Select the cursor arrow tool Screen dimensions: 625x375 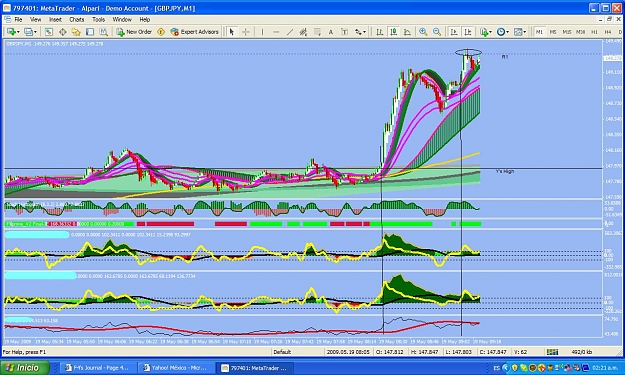[x=232, y=32]
